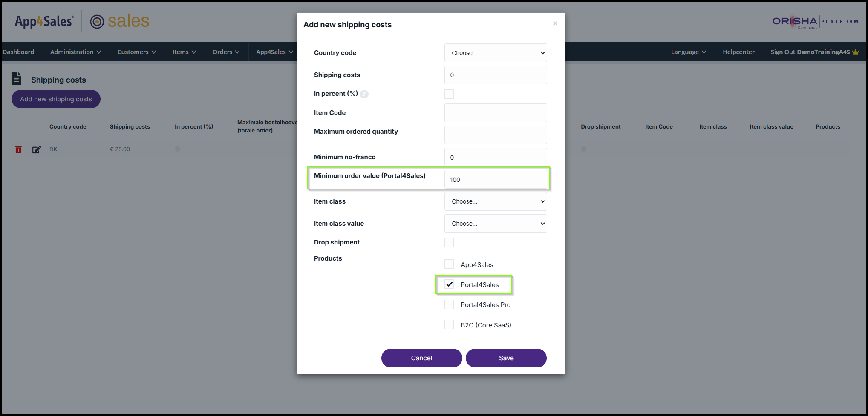Open the Item class value dropdown

coord(496,224)
